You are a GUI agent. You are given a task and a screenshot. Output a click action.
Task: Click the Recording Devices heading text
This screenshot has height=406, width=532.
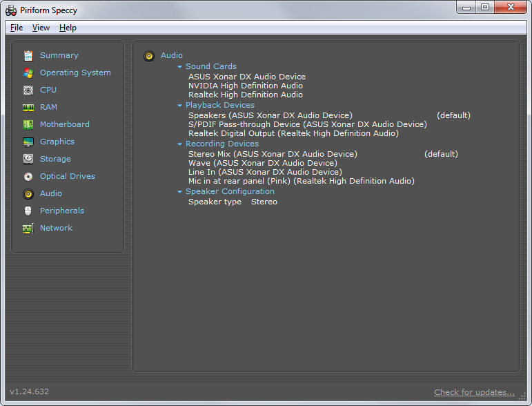point(222,144)
